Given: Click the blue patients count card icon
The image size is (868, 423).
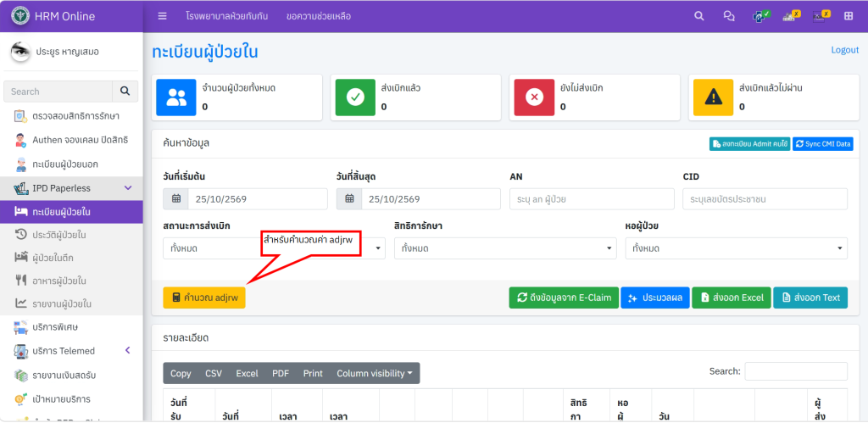Looking at the screenshot, I should click(x=176, y=97).
